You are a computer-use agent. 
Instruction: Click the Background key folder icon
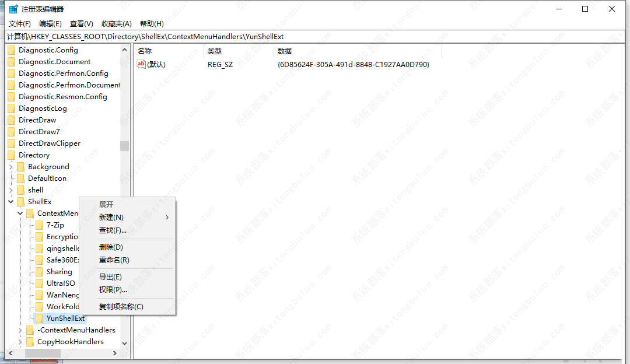[x=20, y=167]
